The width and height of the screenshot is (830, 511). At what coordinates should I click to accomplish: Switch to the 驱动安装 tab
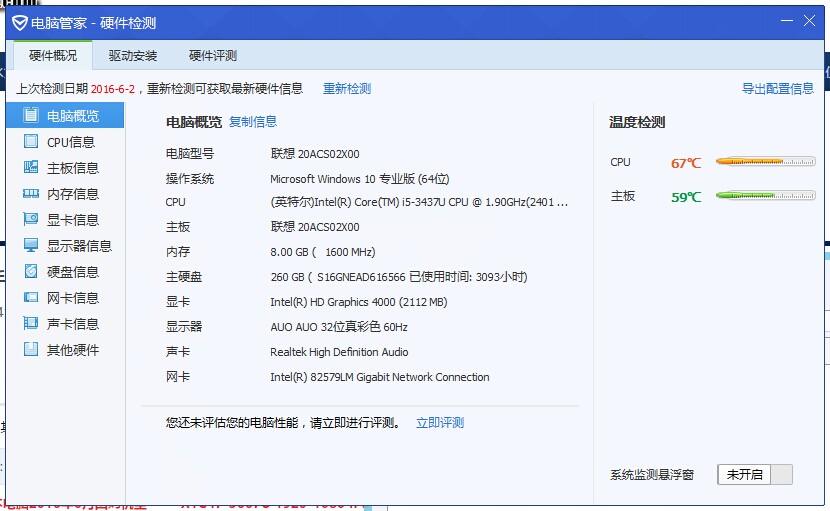pyautogui.click(x=133, y=56)
